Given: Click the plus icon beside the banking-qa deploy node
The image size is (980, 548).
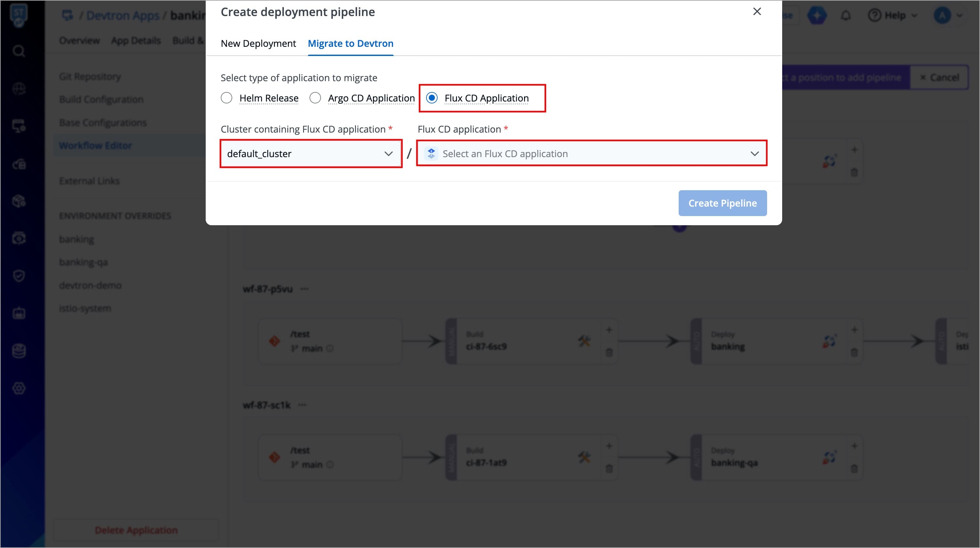Looking at the screenshot, I should (x=854, y=446).
